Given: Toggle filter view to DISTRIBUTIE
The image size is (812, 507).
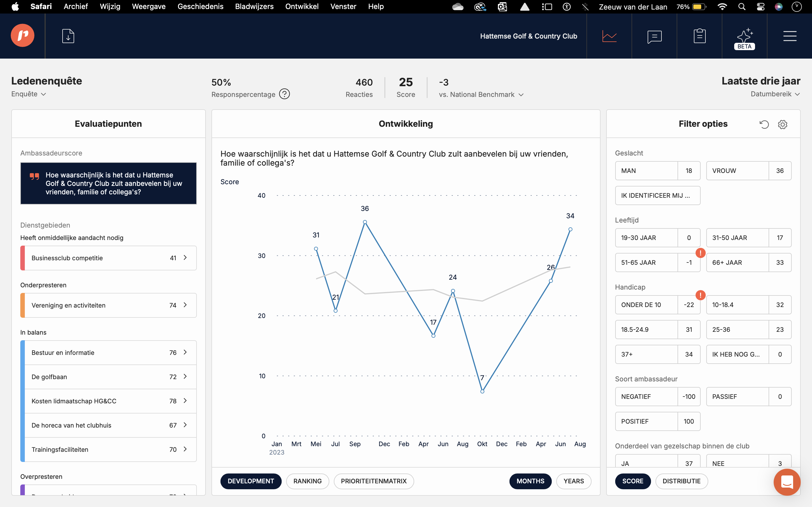Looking at the screenshot, I should click(x=681, y=481).
